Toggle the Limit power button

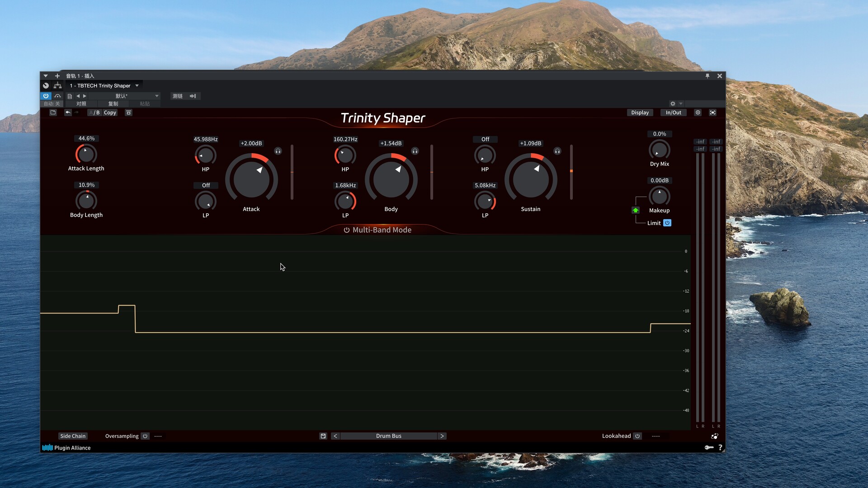(667, 223)
